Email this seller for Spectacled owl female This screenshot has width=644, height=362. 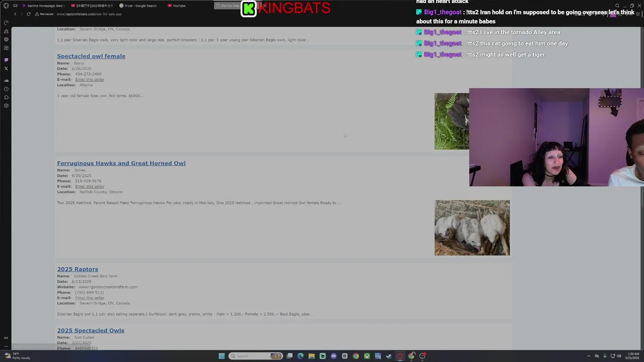pyautogui.click(x=90, y=79)
